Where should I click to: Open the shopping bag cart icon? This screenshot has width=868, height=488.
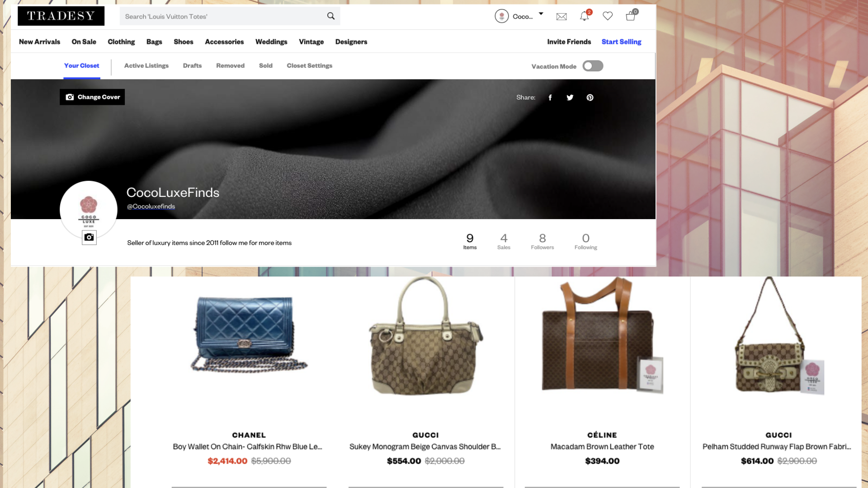click(631, 17)
